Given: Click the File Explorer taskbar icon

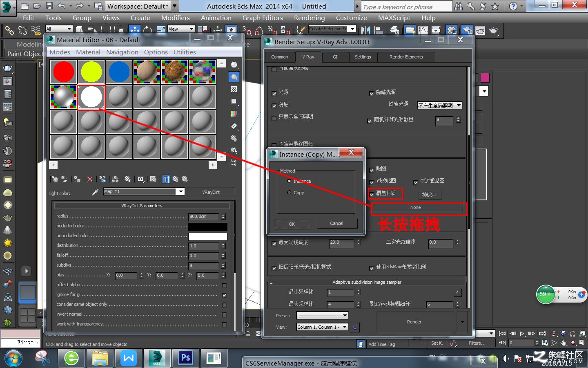Looking at the screenshot, I should click(100, 358).
